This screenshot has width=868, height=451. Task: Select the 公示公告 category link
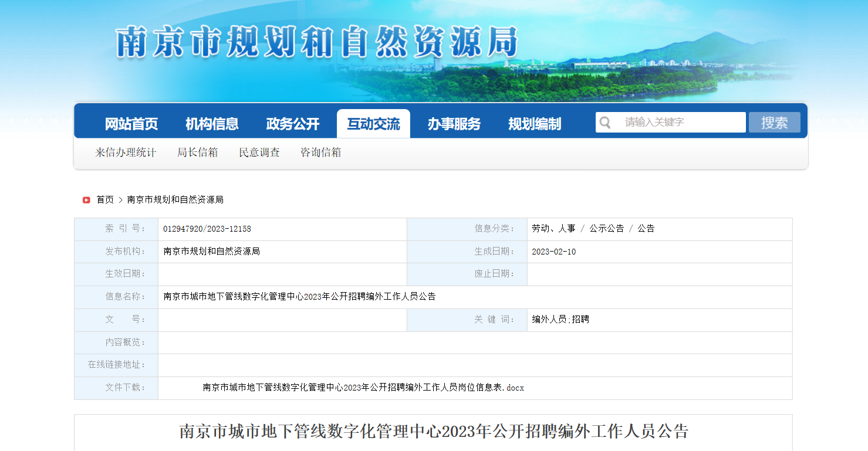[x=607, y=229]
